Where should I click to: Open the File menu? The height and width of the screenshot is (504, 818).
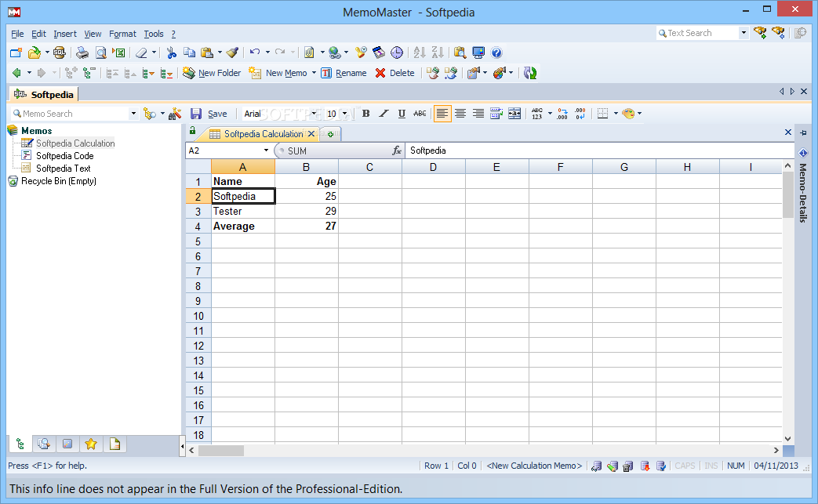coord(17,34)
